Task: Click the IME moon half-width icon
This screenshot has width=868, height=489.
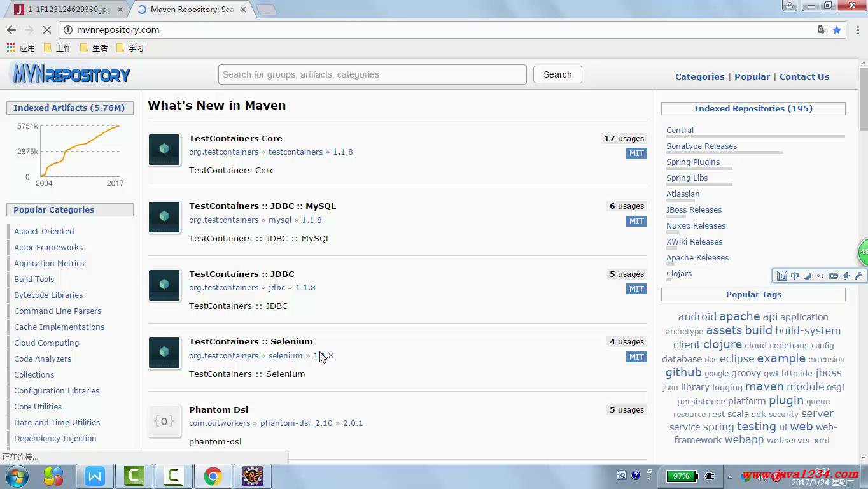Action: coord(808,276)
